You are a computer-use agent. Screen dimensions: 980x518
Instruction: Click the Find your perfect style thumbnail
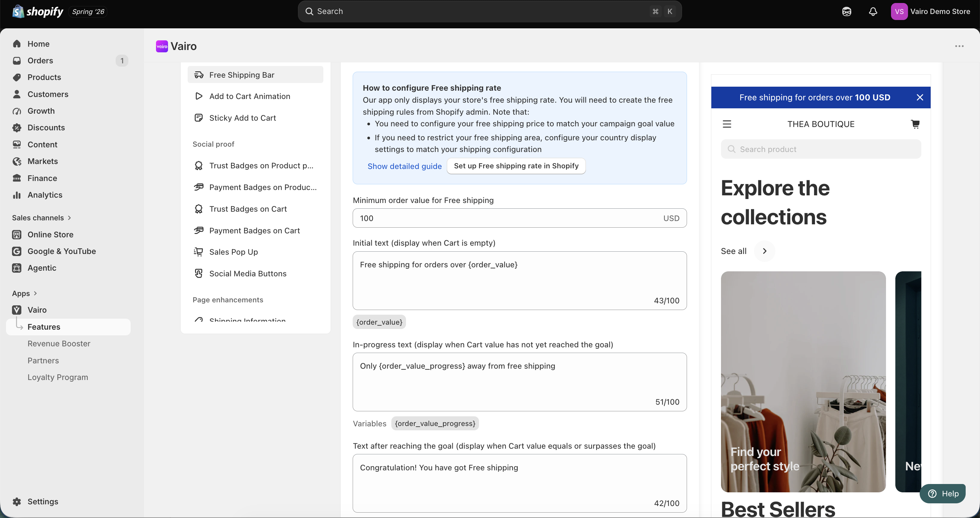[x=803, y=381]
